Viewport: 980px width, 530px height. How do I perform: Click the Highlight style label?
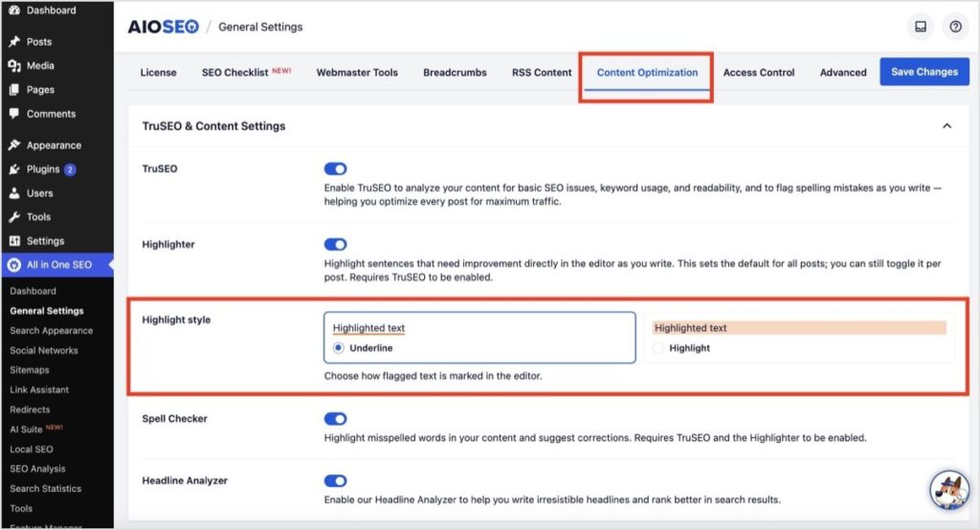point(176,320)
